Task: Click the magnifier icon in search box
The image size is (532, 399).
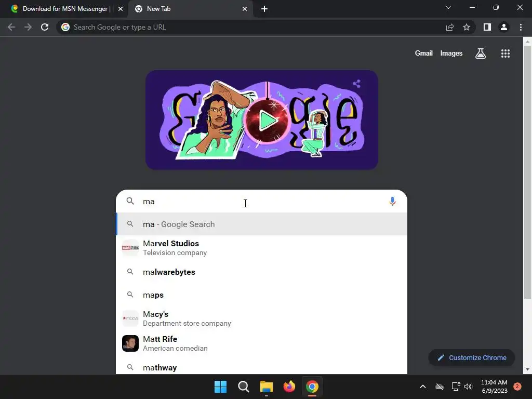Action: (130, 201)
